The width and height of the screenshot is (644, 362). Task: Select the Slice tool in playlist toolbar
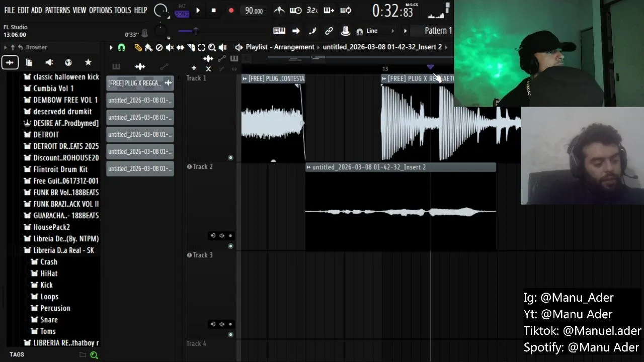[191, 47]
